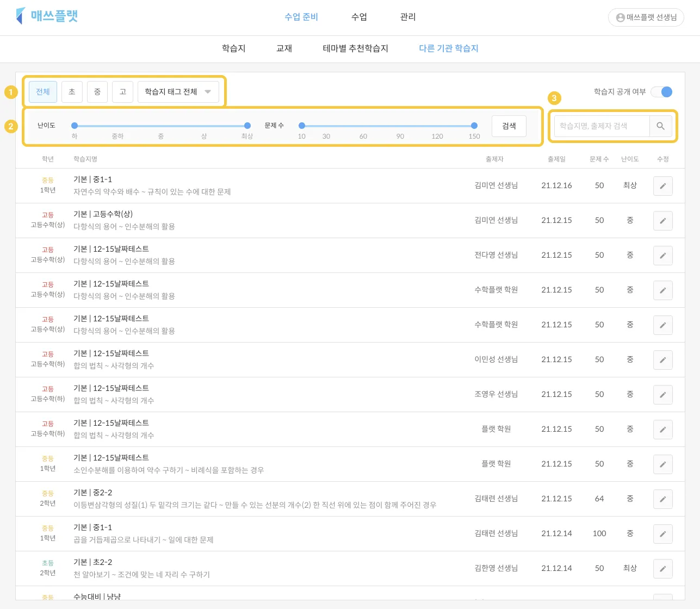Toggle the 학습지 공개 여부 switch
The height and width of the screenshot is (609, 700).
point(661,92)
